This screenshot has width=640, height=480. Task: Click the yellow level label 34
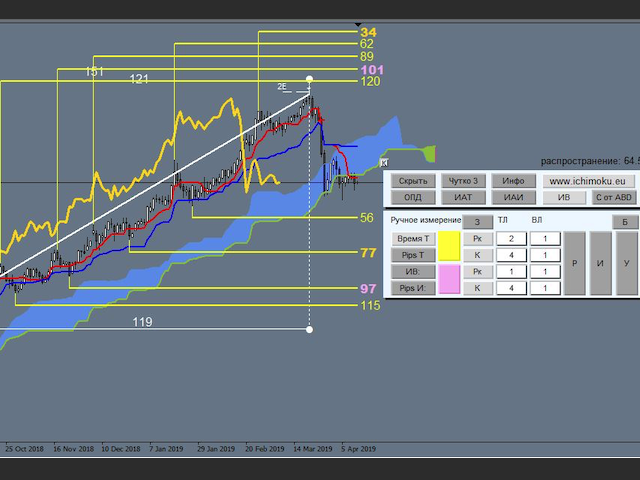click(368, 32)
